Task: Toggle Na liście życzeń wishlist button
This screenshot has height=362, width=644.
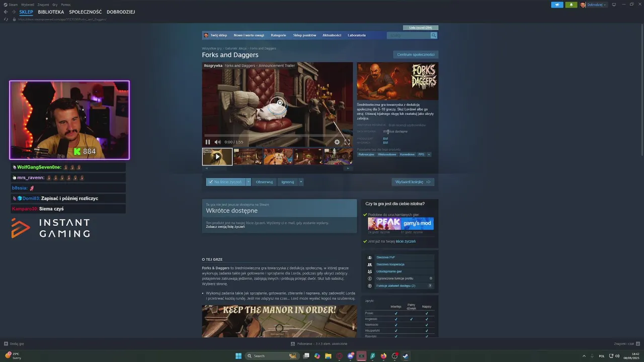Action: click(225, 182)
